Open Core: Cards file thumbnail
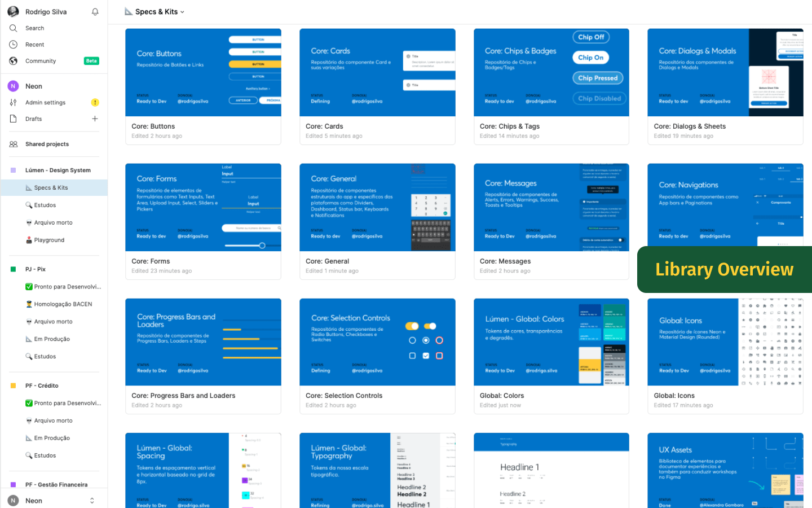The width and height of the screenshot is (812, 508). [x=377, y=73]
